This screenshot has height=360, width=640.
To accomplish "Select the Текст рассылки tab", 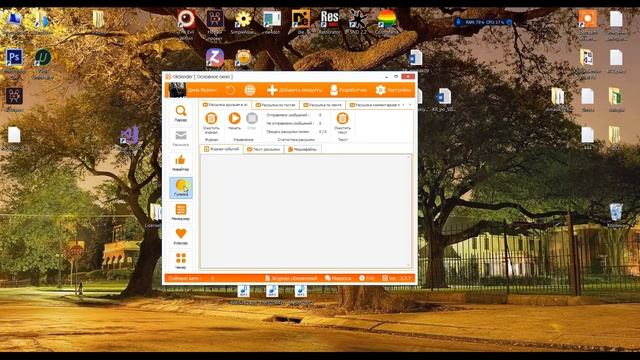I will (263, 149).
